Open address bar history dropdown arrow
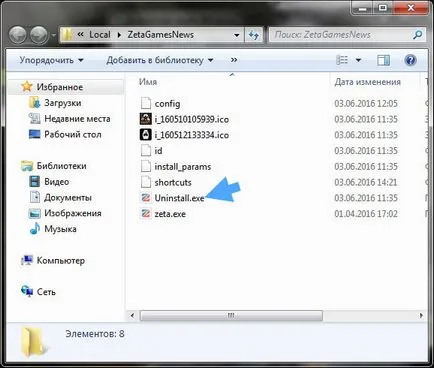This screenshot has height=368, width=434. click(x=237, y=35)
